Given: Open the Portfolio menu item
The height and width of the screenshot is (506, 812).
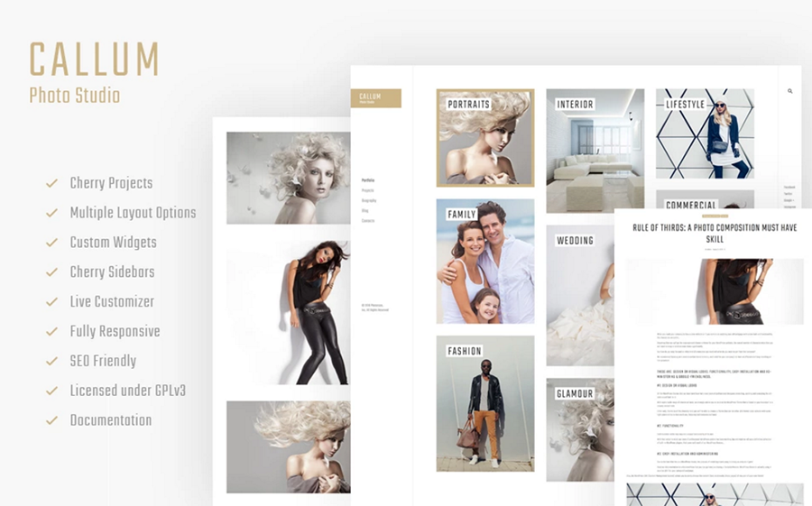Looking at the screenshot, I should 368,180.
